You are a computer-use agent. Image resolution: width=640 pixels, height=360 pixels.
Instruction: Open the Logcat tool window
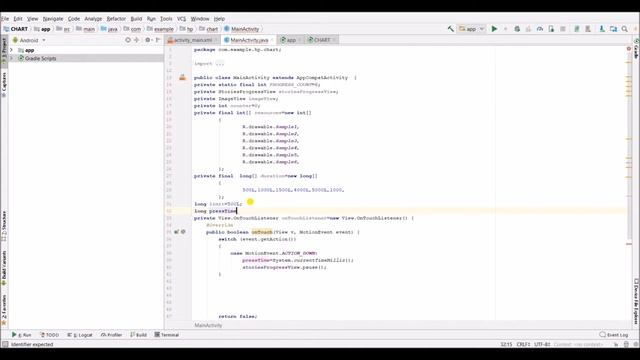[x=80, y=335]
